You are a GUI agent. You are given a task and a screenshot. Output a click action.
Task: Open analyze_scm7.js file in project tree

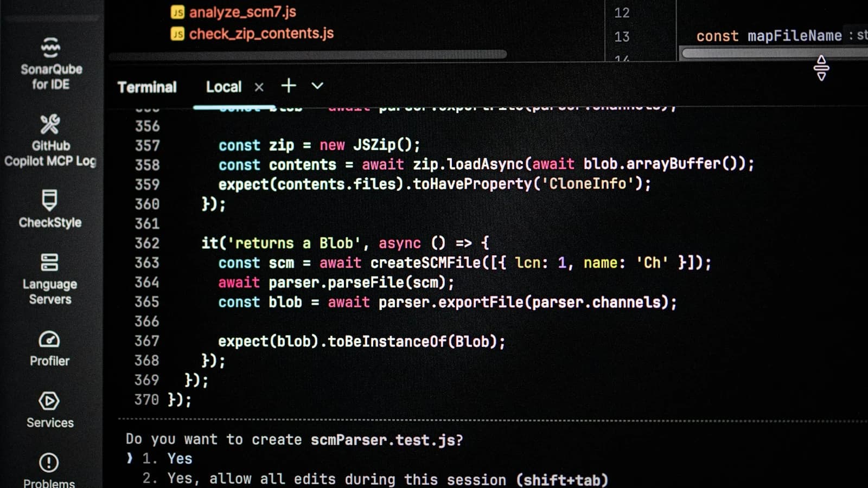(242, 12)
